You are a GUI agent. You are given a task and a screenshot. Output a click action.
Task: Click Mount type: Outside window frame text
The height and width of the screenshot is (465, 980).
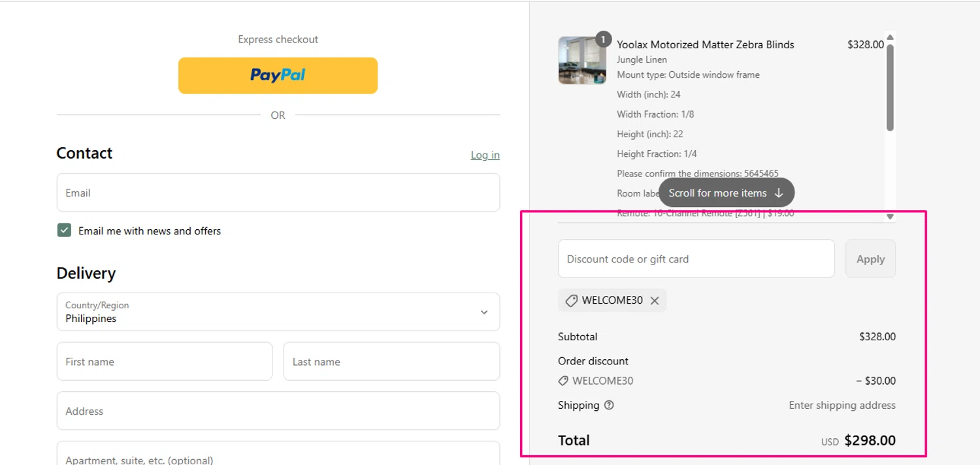click(689, 74)
